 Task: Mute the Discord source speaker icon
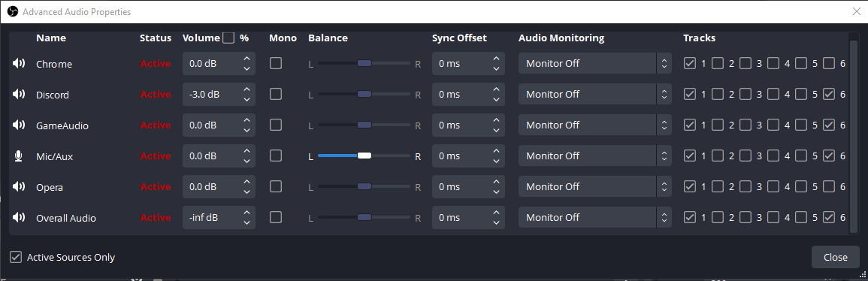tap(19, 95)
